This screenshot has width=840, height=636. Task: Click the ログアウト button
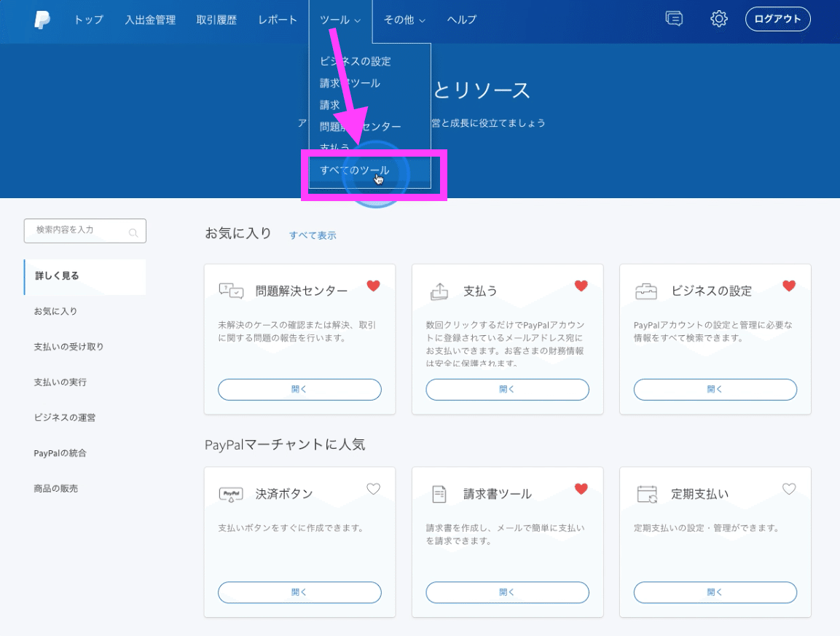pyautogui.click(x=777, y=19)
